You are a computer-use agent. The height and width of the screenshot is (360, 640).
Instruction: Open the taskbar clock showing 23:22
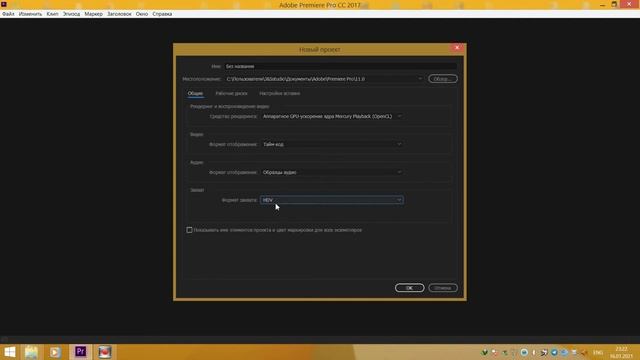pos(621,352)
